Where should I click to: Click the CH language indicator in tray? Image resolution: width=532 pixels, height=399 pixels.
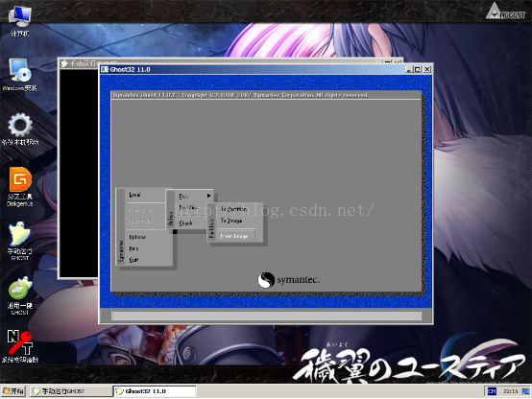coord(492,391)
